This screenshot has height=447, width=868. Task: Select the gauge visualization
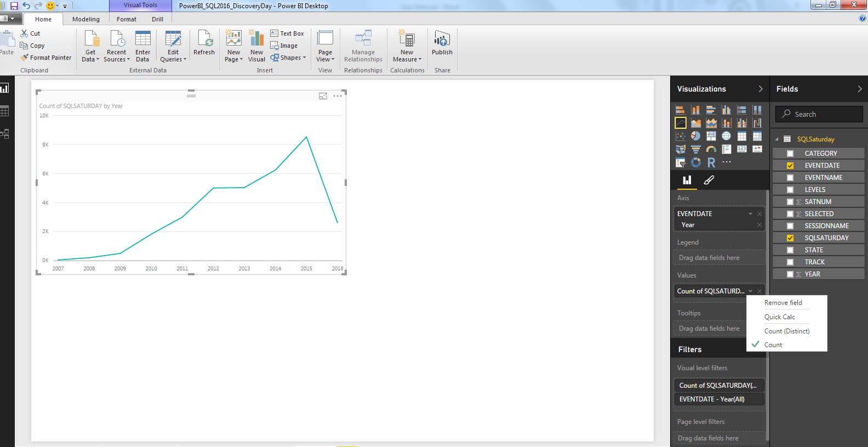711,149
